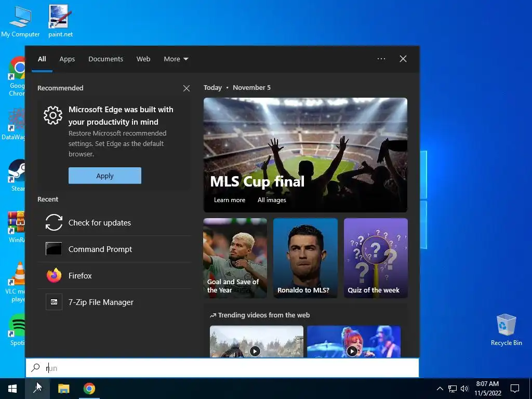Click the taskbar search icon
Screen dimensions: 532x399
point(37,389)
